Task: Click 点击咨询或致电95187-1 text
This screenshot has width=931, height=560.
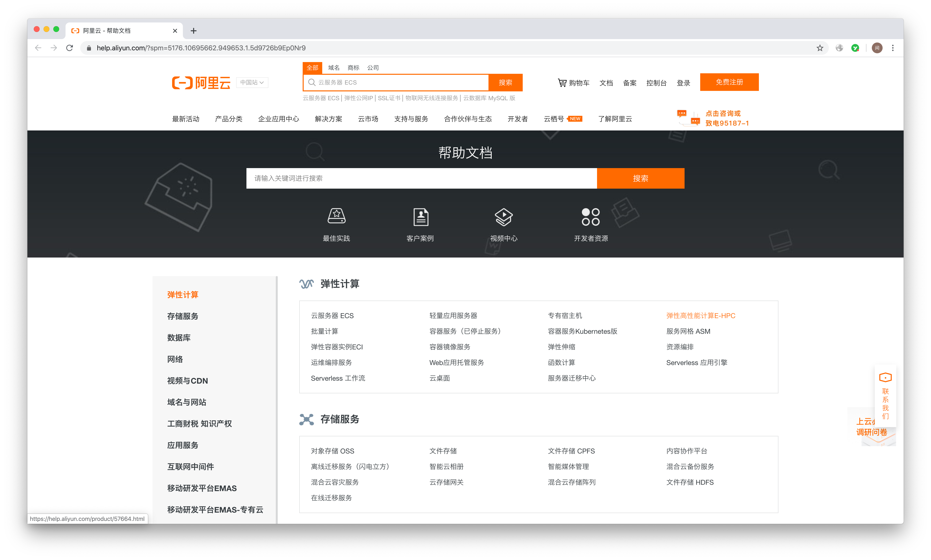Action: click(727, 118)
